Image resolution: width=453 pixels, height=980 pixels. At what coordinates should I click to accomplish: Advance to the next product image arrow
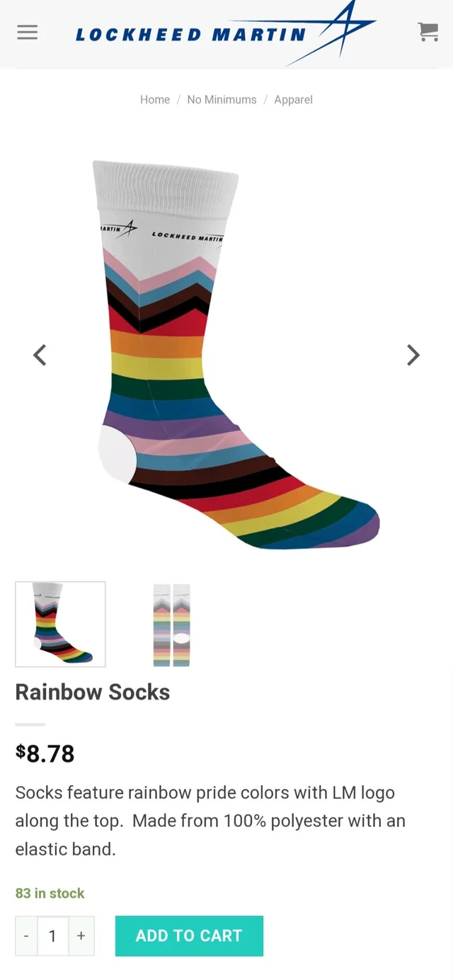click(x=413, y=355)
